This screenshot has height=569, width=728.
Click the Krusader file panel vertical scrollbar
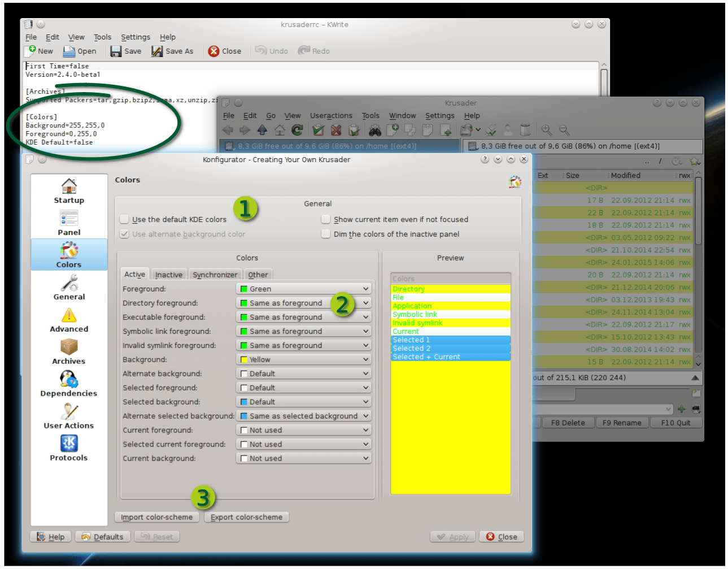click(x=698, y=266)
